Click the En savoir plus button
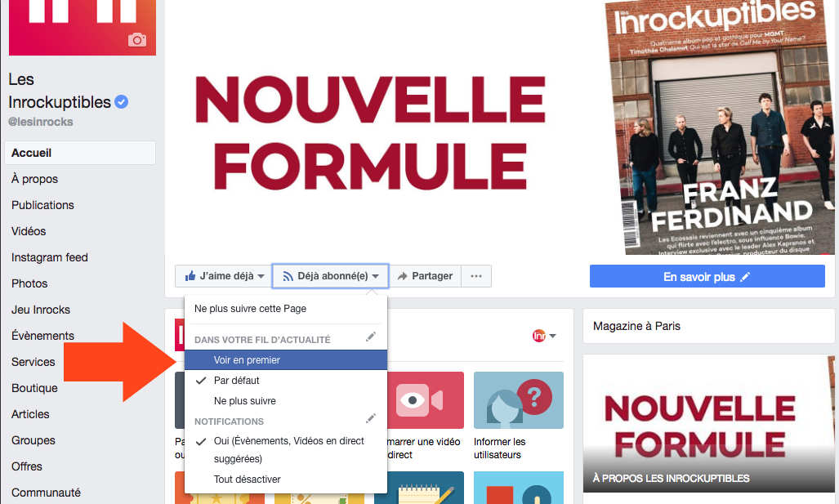The height and width of the screenshot is (504, 839). tap(707, 277)
